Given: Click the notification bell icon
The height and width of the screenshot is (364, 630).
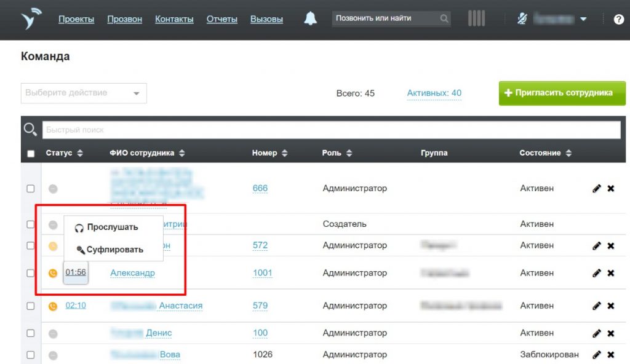Looking at the screenshot, I should coord(310,19).
